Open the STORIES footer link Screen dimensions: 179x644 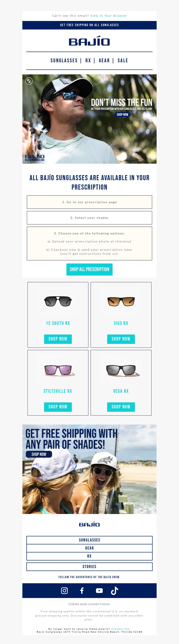89,567
